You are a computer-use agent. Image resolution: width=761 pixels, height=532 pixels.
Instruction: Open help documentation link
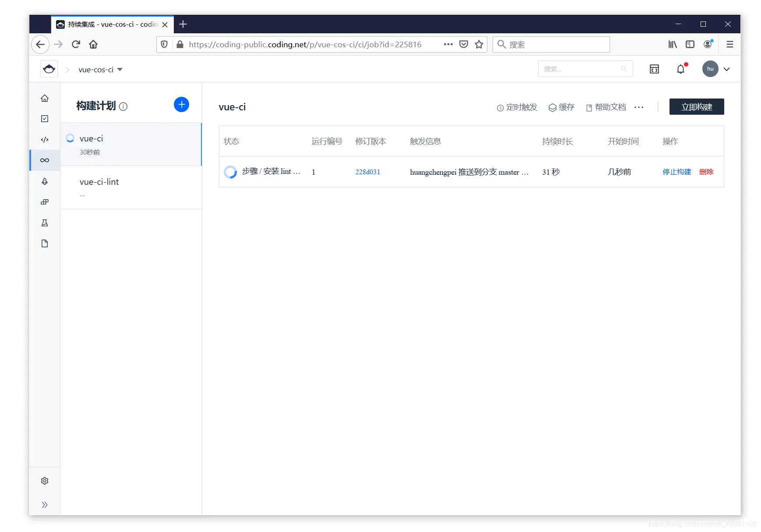point(606,107)
